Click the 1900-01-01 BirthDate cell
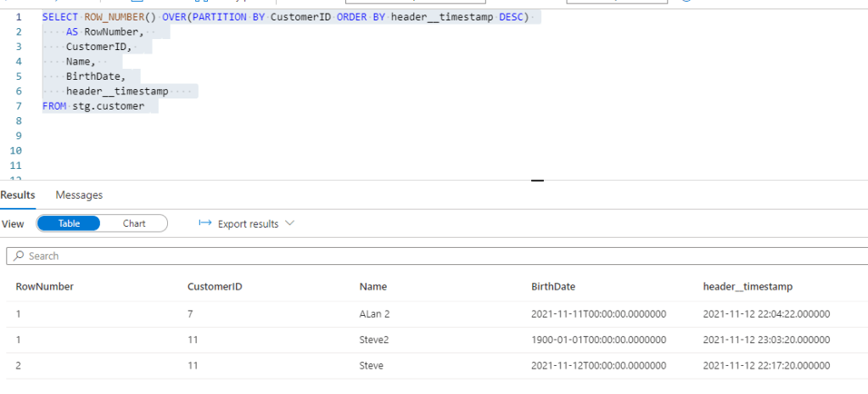Screen dimensions: 868x394 pyautogui.click(x=598, y=340)
